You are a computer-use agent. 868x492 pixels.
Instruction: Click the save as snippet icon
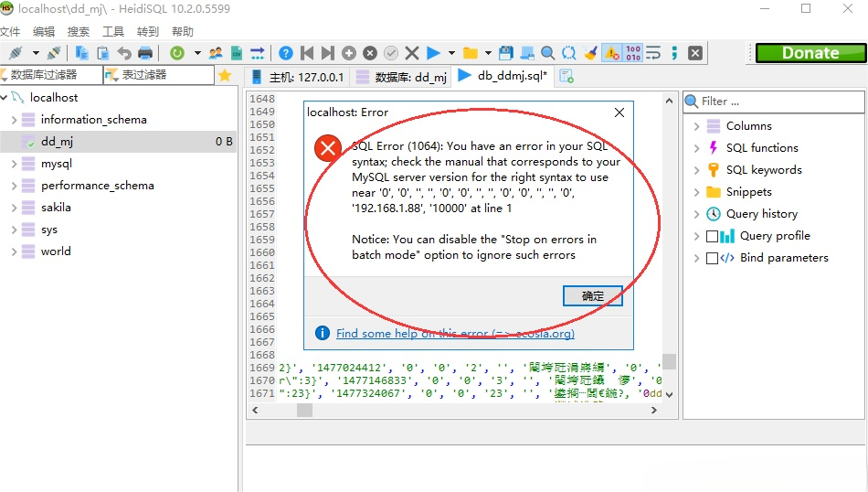pos(527,53)
